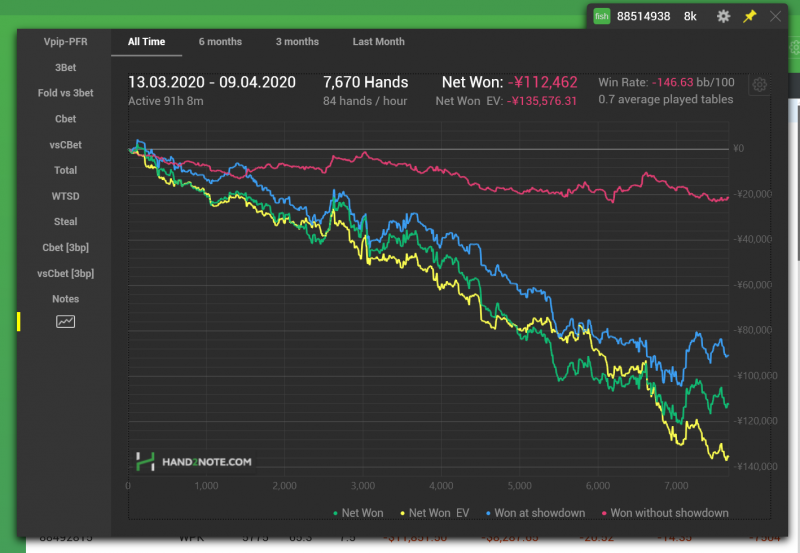The image size is (800, 553).
Task: Go to the WTSD stats page
Action: click(x=65, y=196)
